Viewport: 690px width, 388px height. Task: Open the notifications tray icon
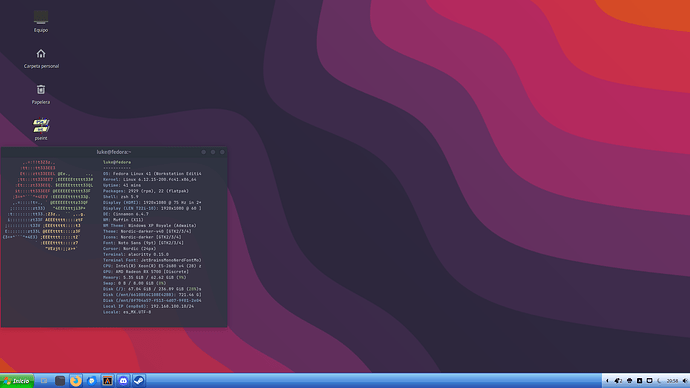point(618,381)
